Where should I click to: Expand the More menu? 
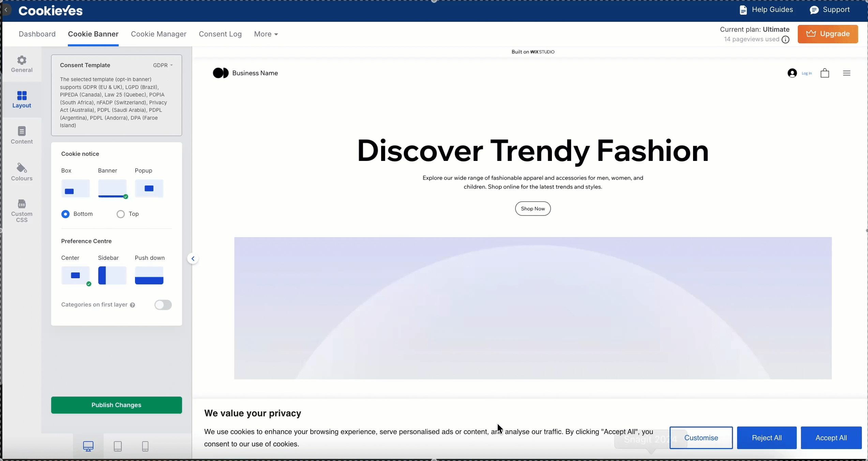[266, 34]
